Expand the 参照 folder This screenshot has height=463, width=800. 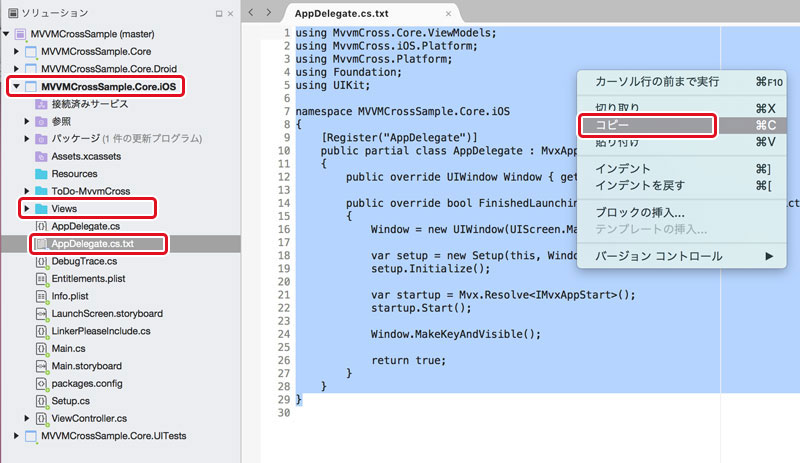coord(27,121)
